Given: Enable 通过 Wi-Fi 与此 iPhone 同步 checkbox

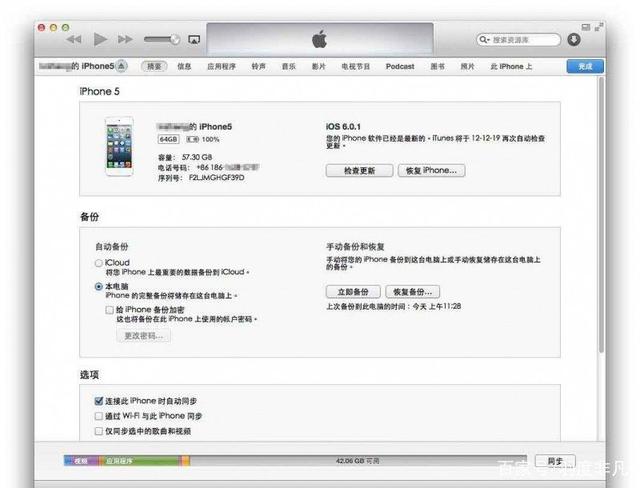Looking at the screenshot, I should pyautogui.click(x=98, y=415).
